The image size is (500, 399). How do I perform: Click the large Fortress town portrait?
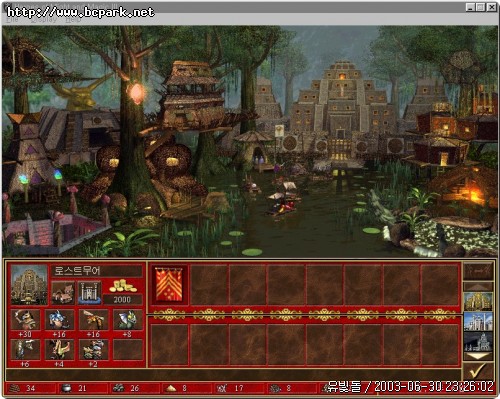(x=29, y=285)
